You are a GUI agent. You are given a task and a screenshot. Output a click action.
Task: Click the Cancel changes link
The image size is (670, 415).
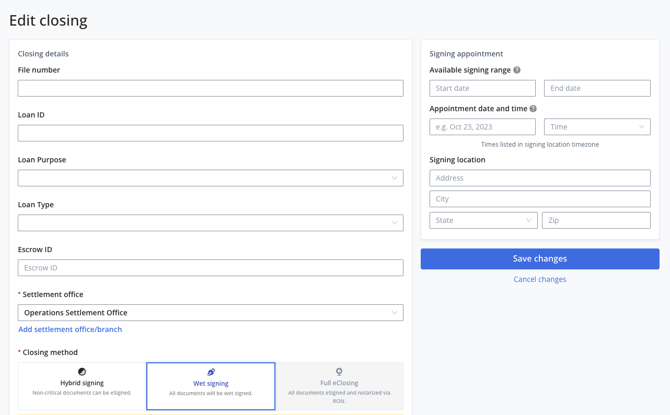click(x=540, y=279)
